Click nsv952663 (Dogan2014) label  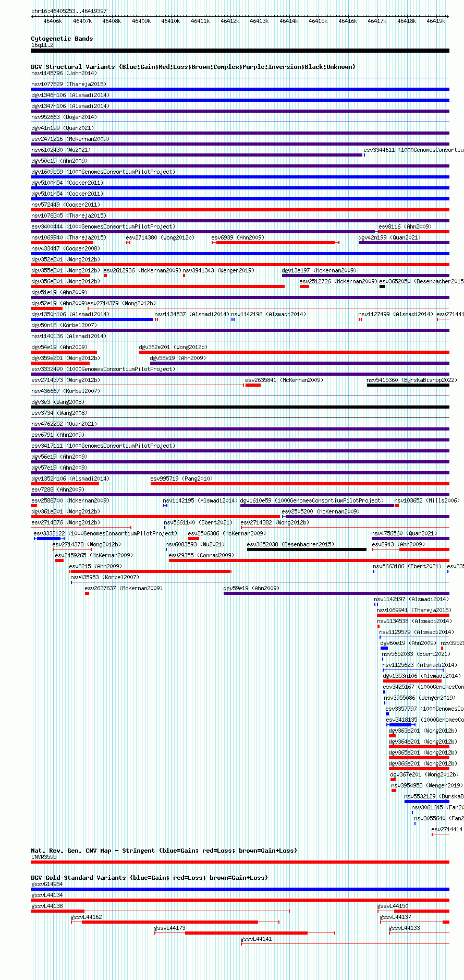point(64,117)
